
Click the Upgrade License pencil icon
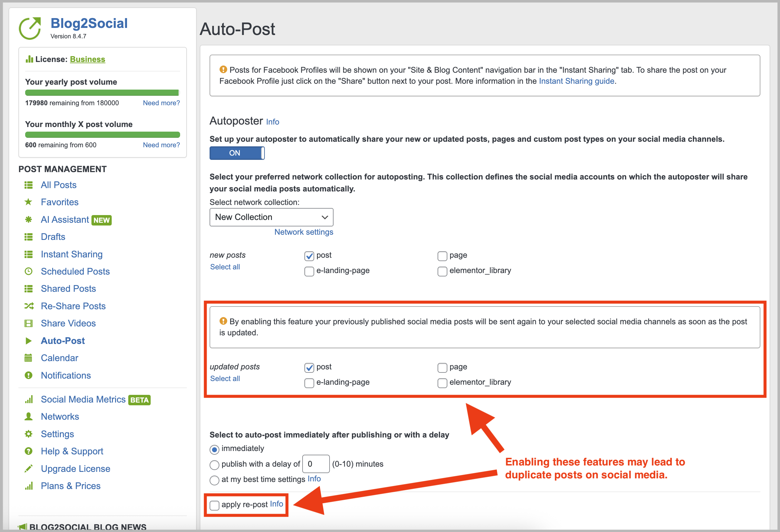29,468
